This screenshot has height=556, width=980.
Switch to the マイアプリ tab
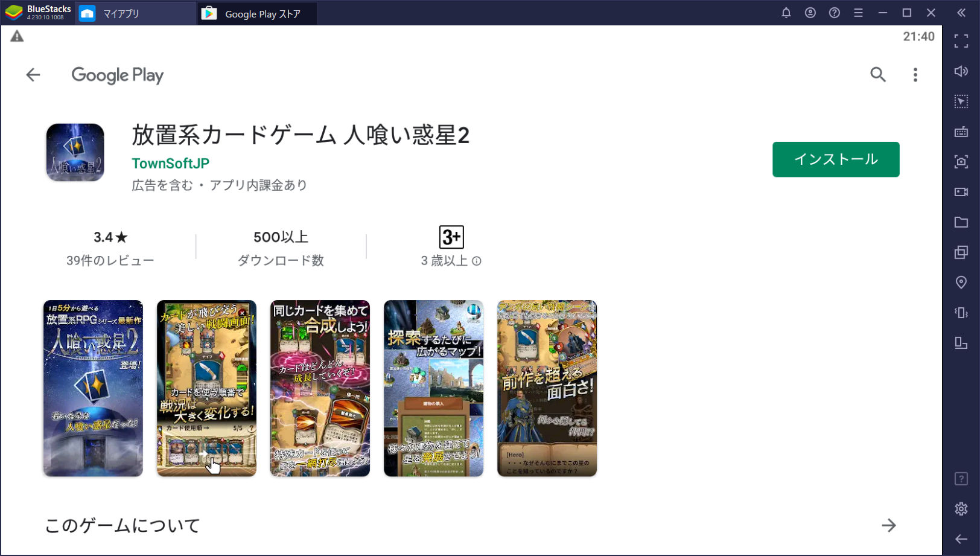pos(135,13)
